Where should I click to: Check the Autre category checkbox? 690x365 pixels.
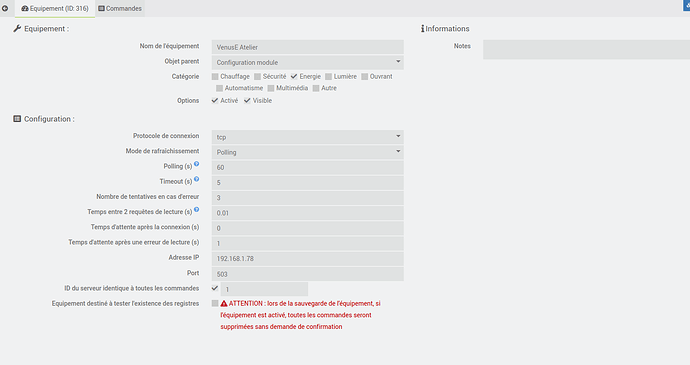[x=316, y=88]
